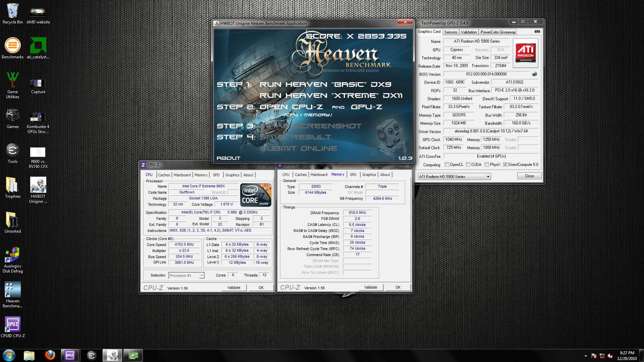Open the Tools desktop icon
This screenshot has height=362, width=644.
12,153
